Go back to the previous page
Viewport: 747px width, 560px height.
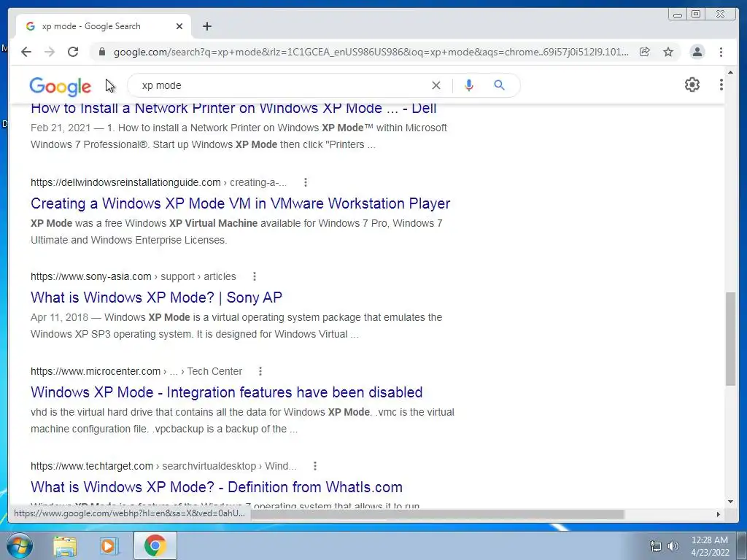pos(26,52)
